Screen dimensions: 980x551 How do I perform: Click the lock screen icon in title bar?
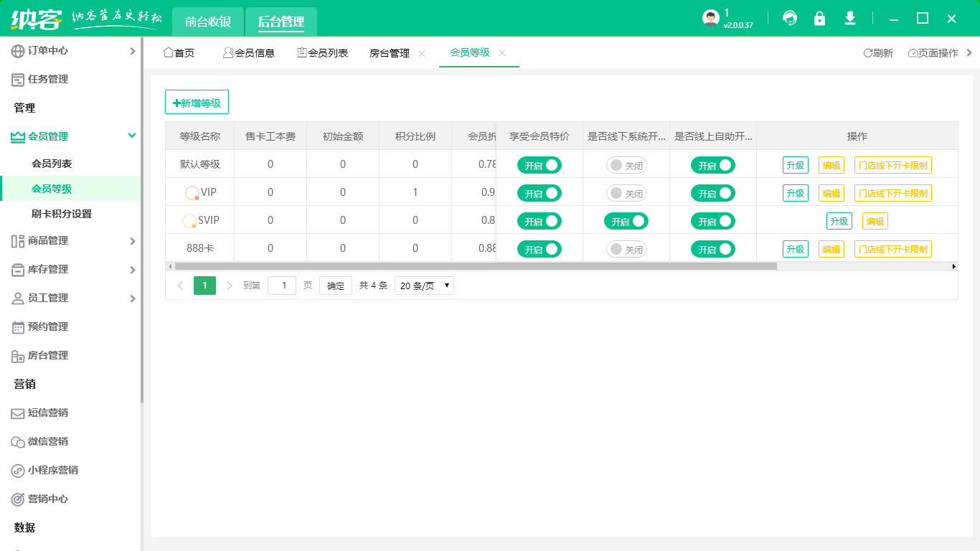click(x=820, y=19)
